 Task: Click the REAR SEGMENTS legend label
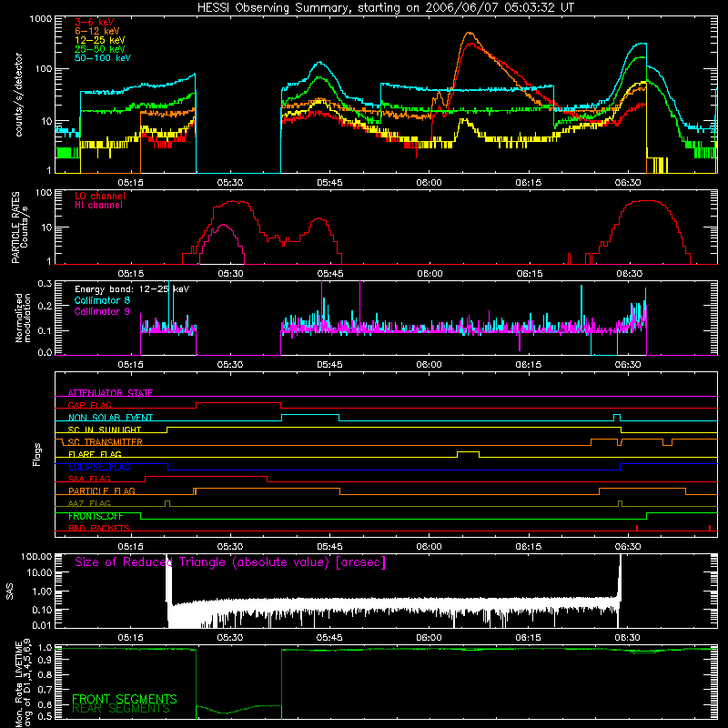point(121,709)
